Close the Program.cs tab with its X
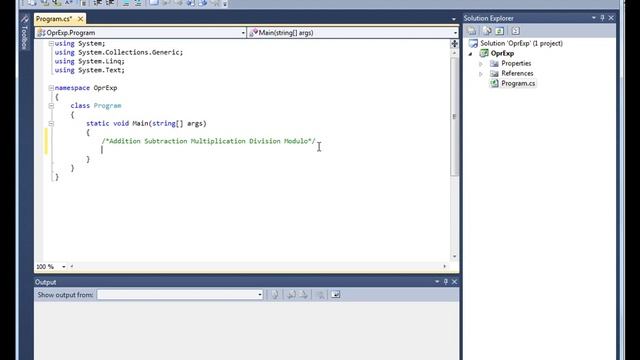The height and width of the screenshot is (360, 640). [x=80, y=19]
